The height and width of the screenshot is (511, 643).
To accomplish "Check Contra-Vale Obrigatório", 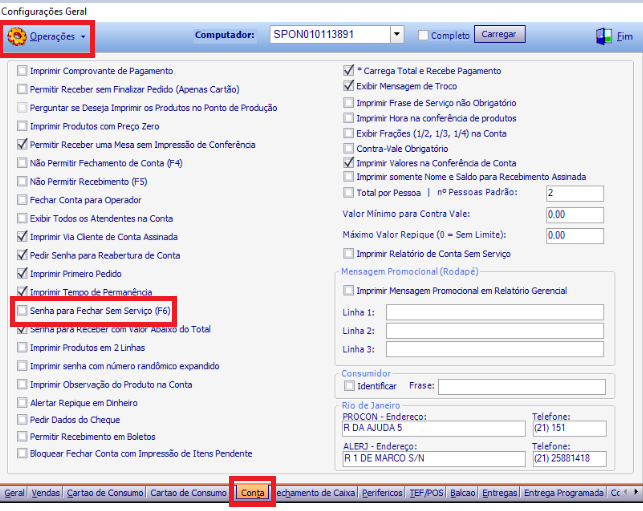I will point(349,148).
